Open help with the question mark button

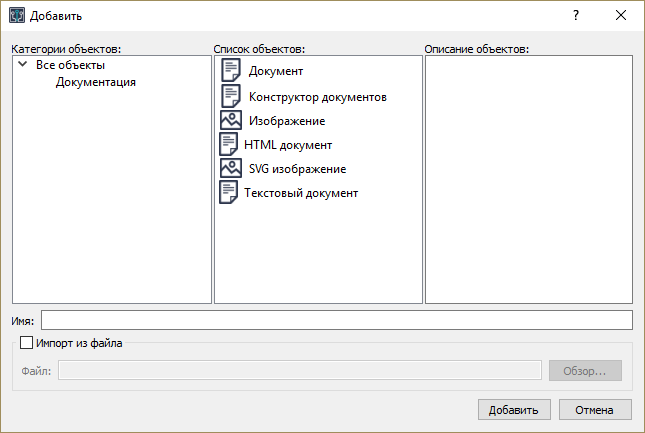pyautogui.click(x=576, y=15)
